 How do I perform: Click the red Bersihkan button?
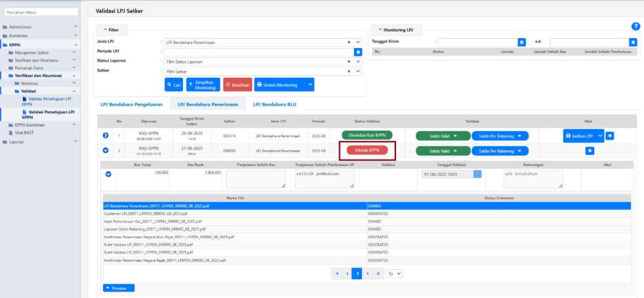(237, 85)
